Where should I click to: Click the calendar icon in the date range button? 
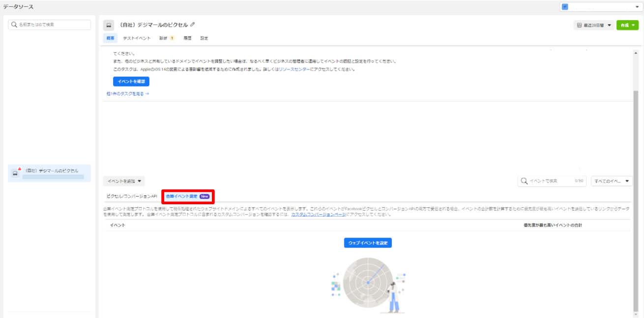[x=579, y=25]
